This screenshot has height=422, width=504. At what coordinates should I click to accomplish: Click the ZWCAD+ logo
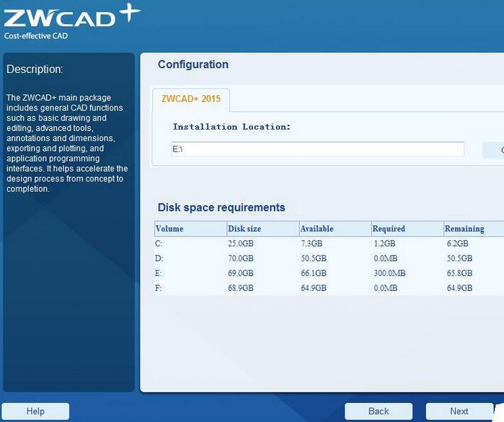coord(72,16)
